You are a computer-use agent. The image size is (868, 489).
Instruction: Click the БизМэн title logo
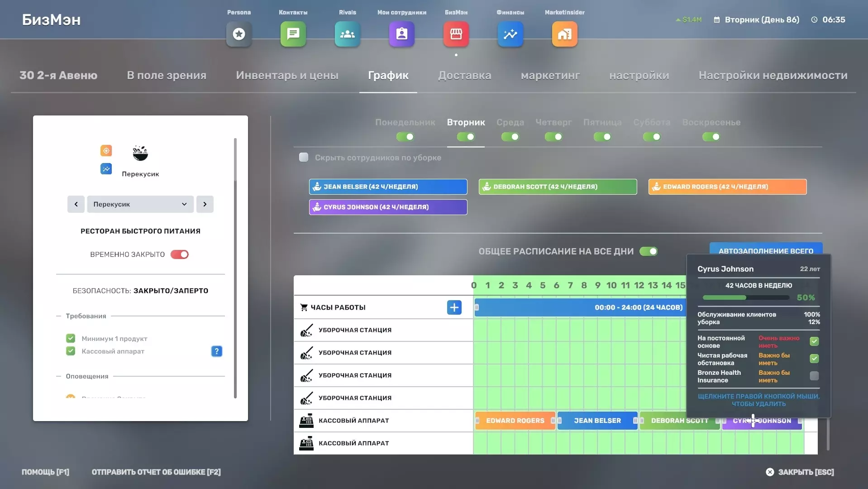click(x=52, y=20)
